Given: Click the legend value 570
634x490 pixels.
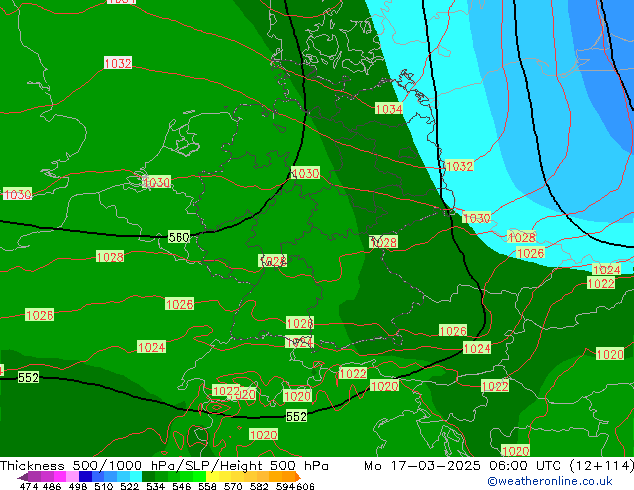Looking at the screenshot, I should pyautogui.click(x=233, y=486).
